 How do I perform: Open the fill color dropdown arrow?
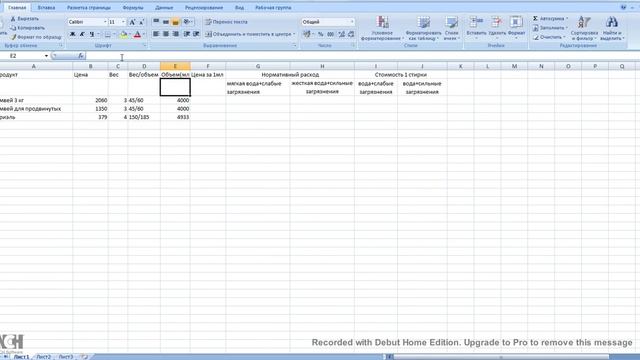tap(130, 35)
